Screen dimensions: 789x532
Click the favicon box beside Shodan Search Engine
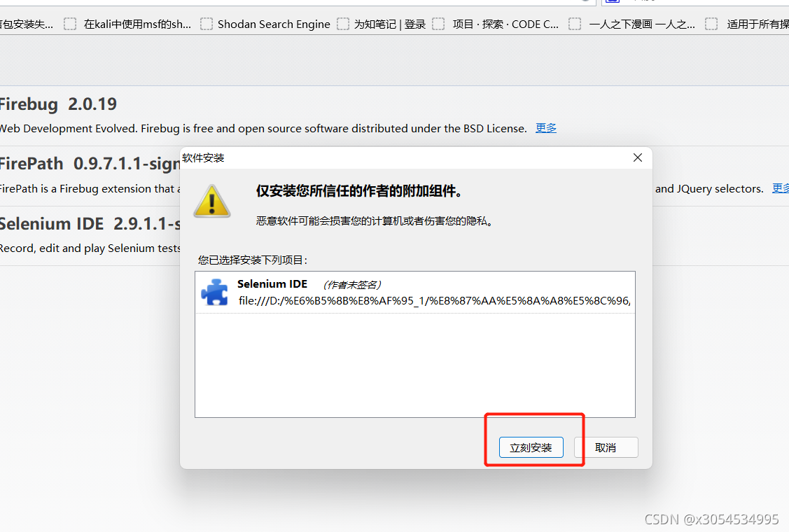(207, 24)
